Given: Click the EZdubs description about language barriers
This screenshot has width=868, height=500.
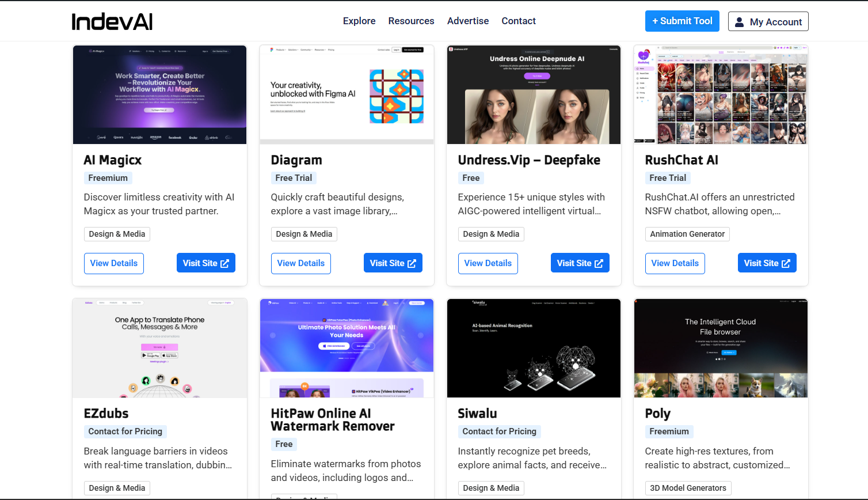Looking at the screenshot, I should pos(158,458).
